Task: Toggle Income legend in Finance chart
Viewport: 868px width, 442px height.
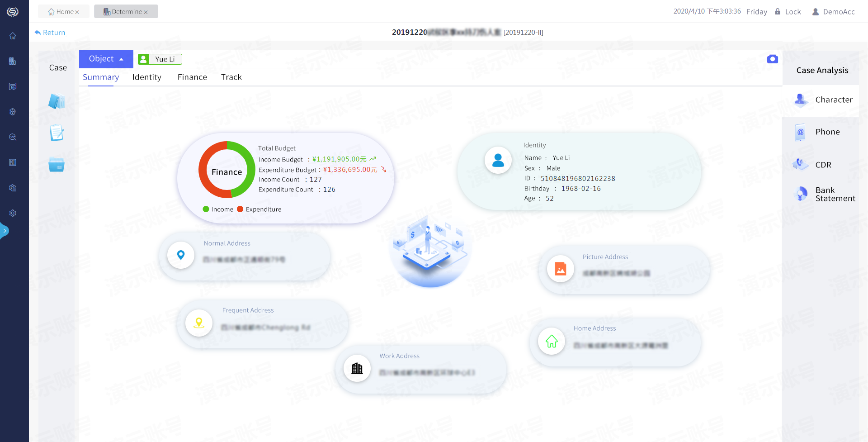Action: (x=218, y=209)
